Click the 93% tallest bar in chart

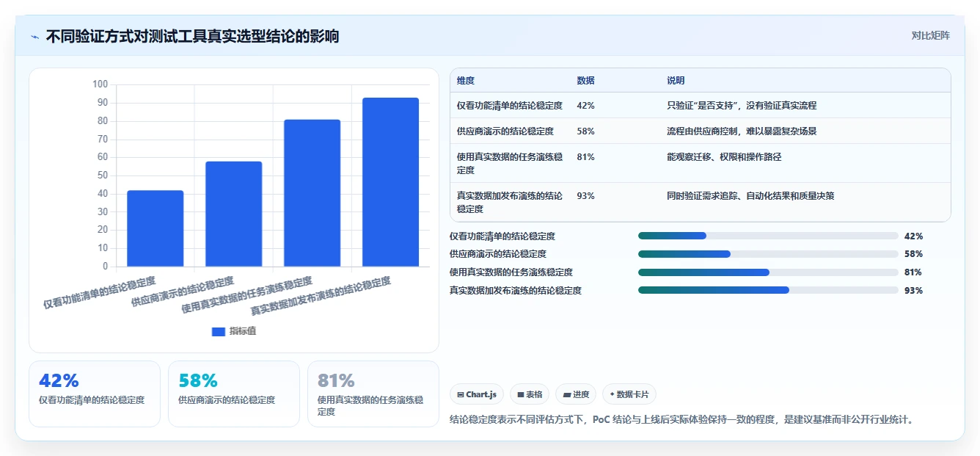pyautogui.click(x=391, y=182)
